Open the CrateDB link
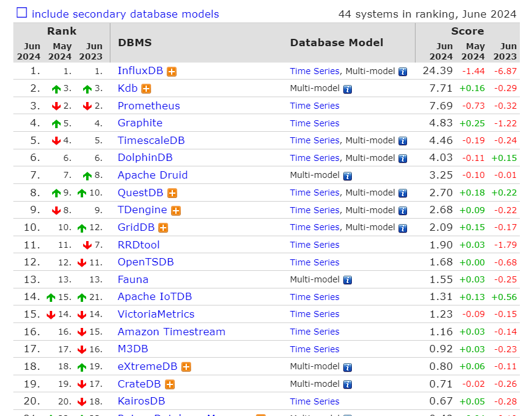The height and width of the screenshot is (416, 532). tap(139, 384)
